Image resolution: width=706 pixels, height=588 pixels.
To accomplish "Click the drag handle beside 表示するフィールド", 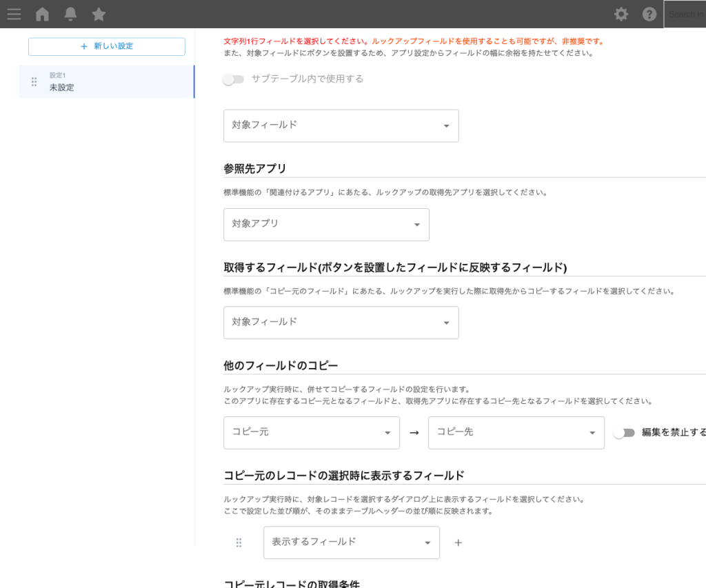I will tap(239, 543).
